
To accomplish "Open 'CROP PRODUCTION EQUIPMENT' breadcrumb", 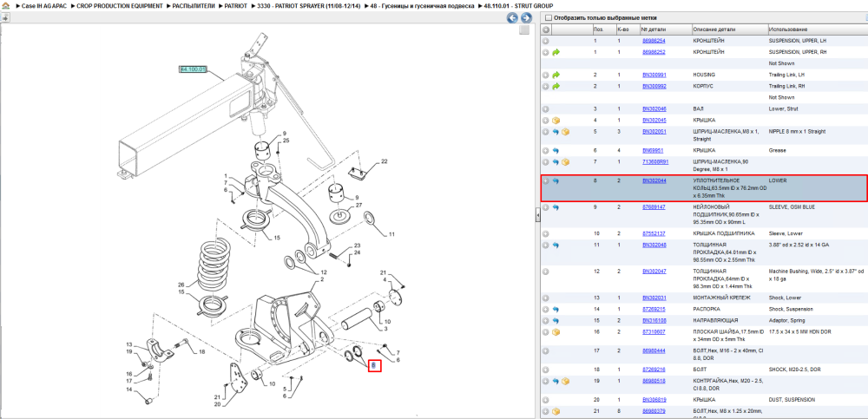I will [120, 5].
